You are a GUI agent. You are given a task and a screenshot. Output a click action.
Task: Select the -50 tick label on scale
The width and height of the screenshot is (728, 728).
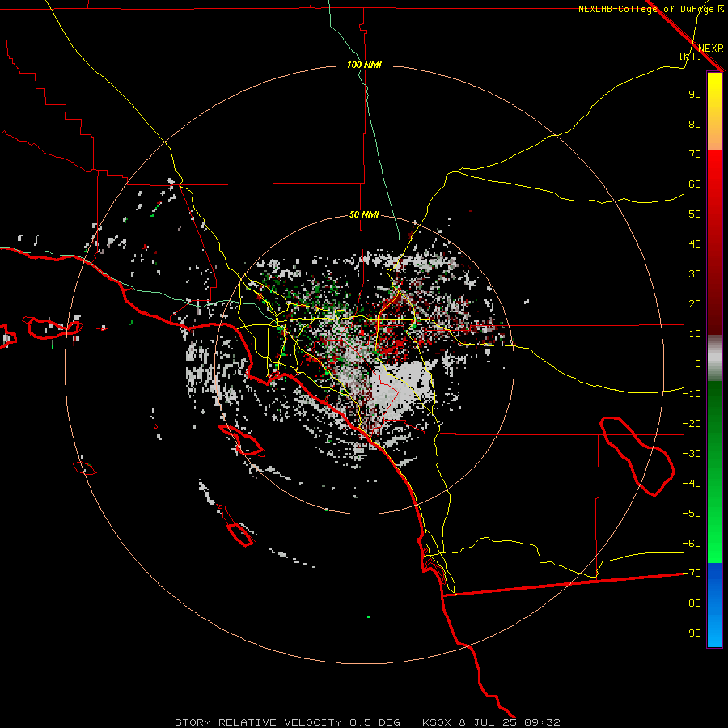tap(692, 514)
